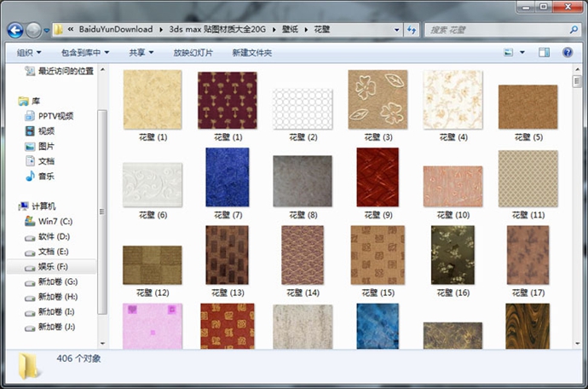Image resolution: width=588 pixels, height=389 pixels.
Task: Select tan symbol thumbnail 花壁 (15)
Action: (x=378, y=255)
